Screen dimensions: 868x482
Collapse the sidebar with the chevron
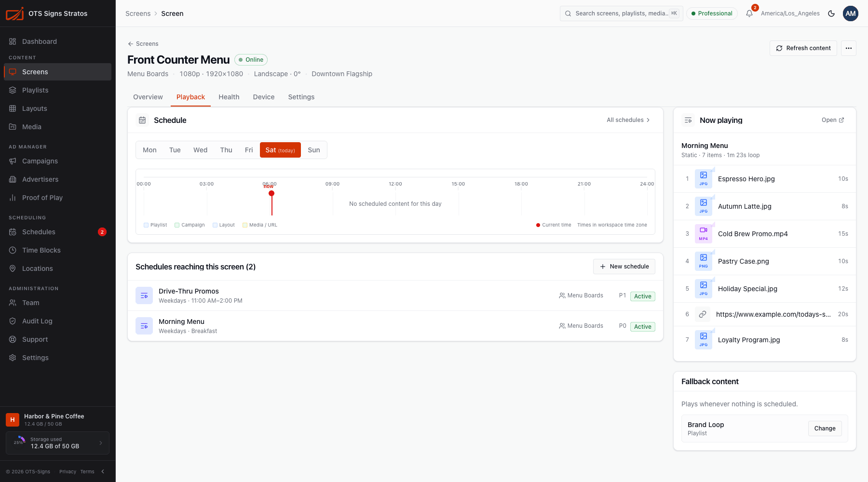103,471
